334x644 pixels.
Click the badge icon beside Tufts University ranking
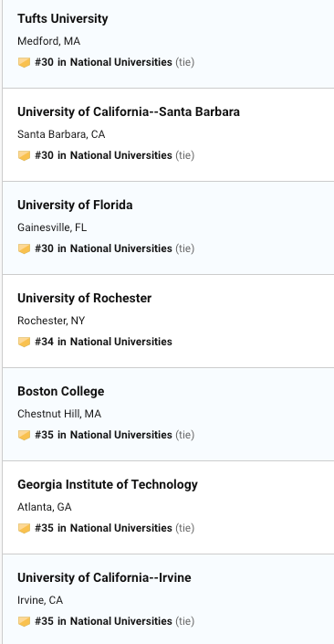click(25, 62)
